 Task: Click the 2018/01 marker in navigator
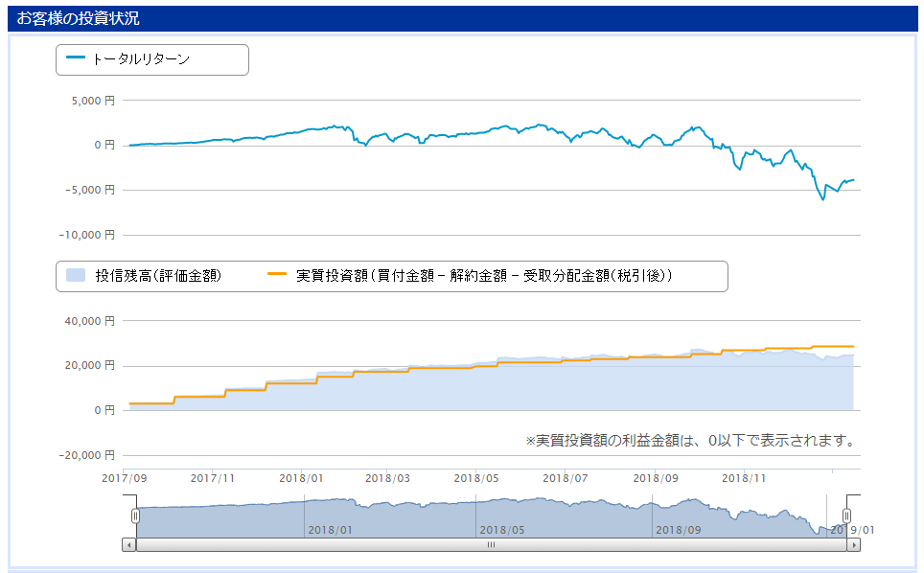[330, 530]
